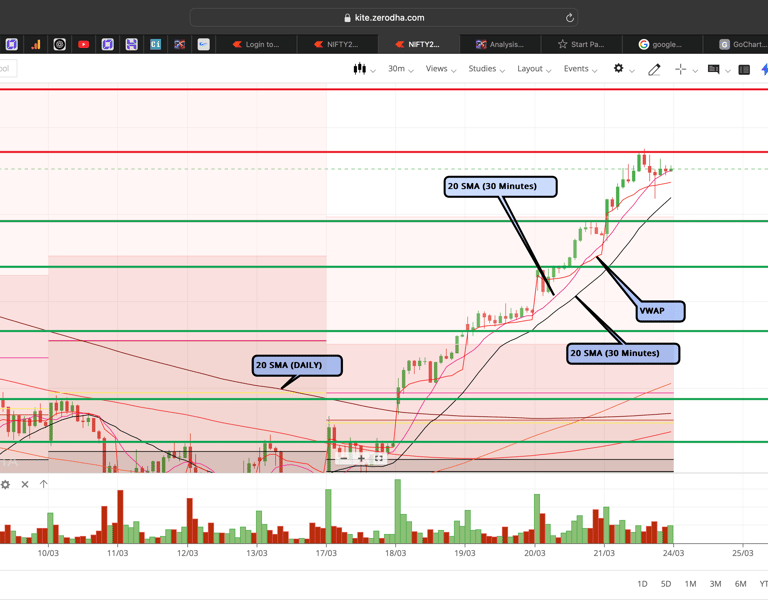This screenshot has height=600, width=768.
Task: Click the kite.zerodha.com address bar
Action: 384,18
